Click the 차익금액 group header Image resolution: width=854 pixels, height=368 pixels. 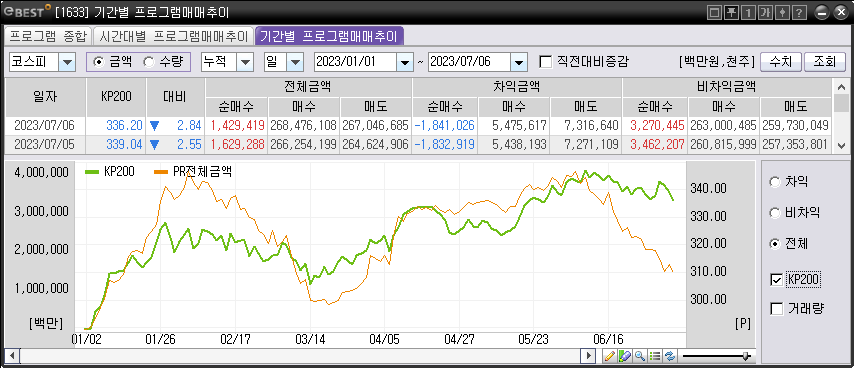(517, 87)
